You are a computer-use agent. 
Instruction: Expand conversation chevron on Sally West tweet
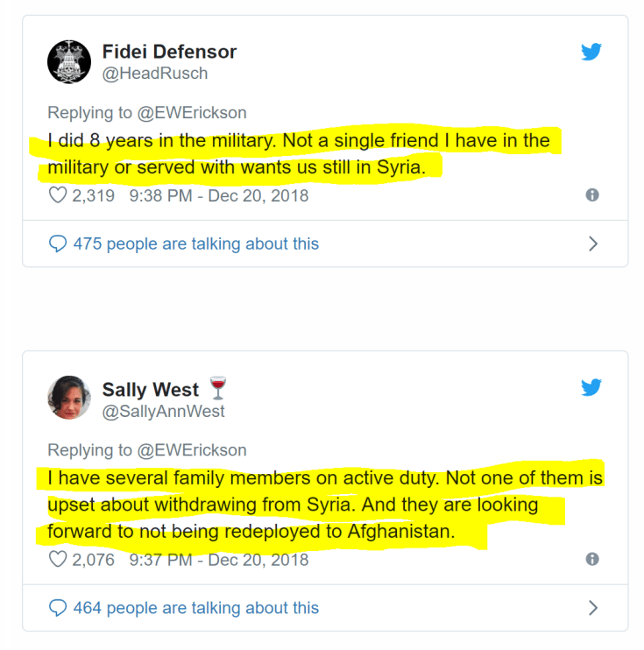[x=593, y=608]
